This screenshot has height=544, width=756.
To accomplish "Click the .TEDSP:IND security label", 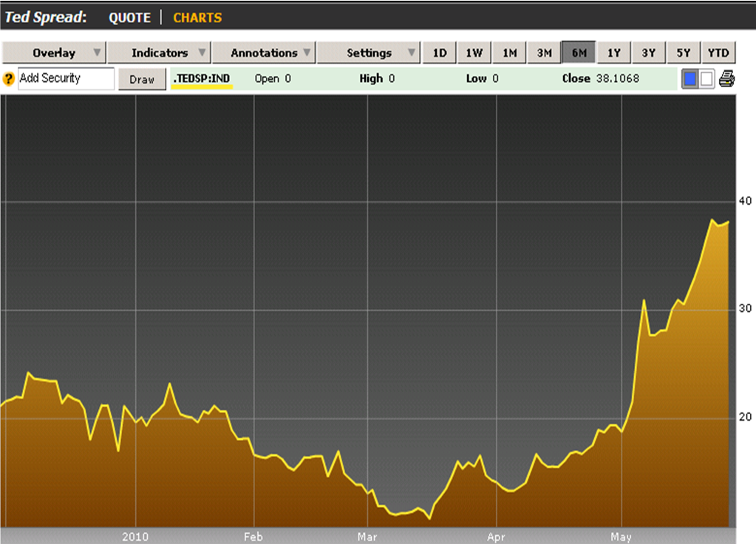I will [202, 78].
